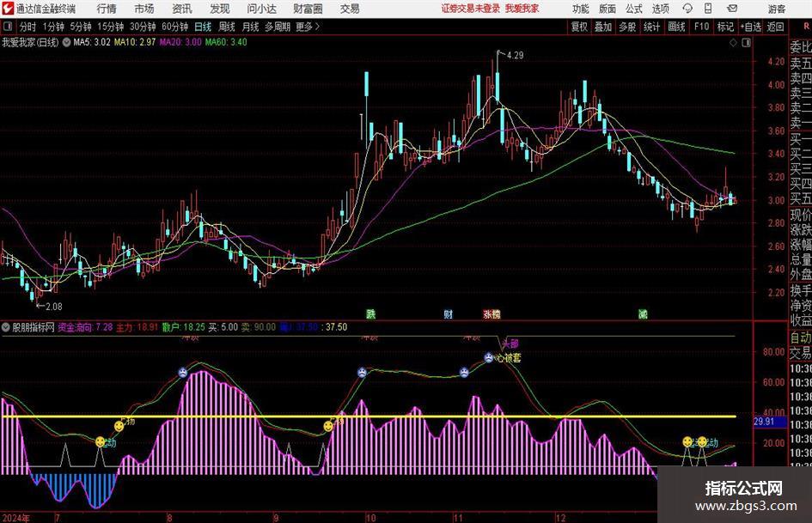Open the 多周期 multi-period view
Viewport: 812px width, 523px height.
click(x=278, y=27)
